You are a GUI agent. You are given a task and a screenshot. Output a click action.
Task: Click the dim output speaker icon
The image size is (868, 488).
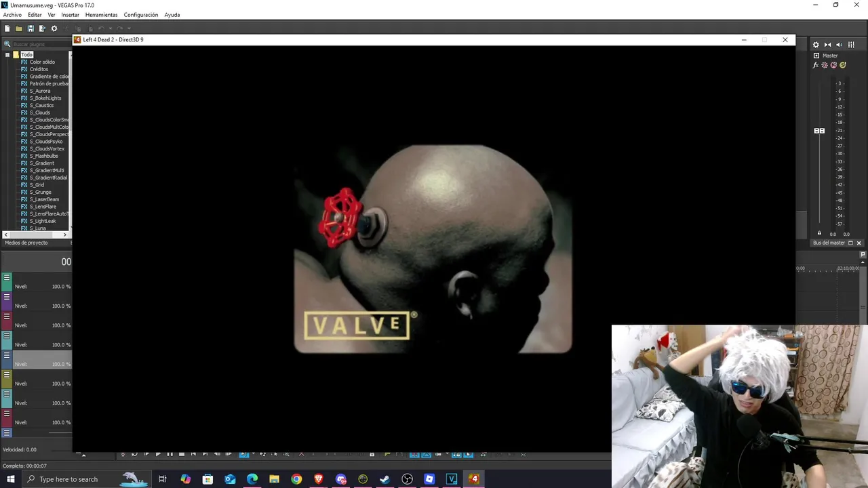click(839, 45)
